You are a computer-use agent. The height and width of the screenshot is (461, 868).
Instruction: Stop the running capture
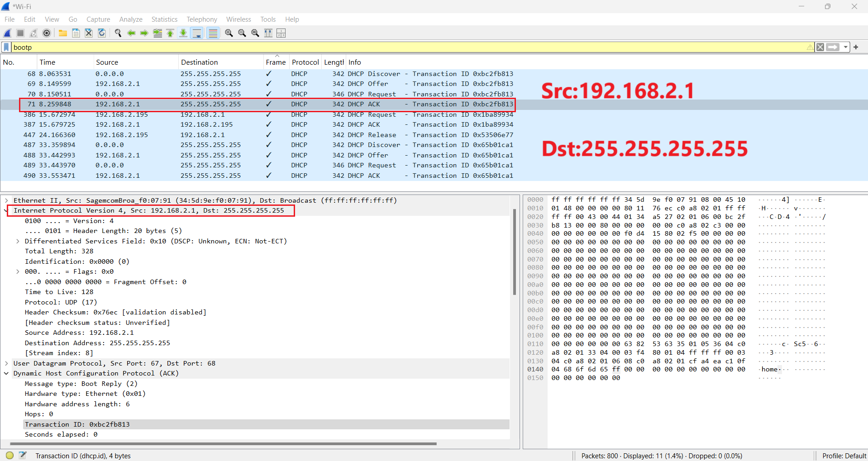(20, 33)
